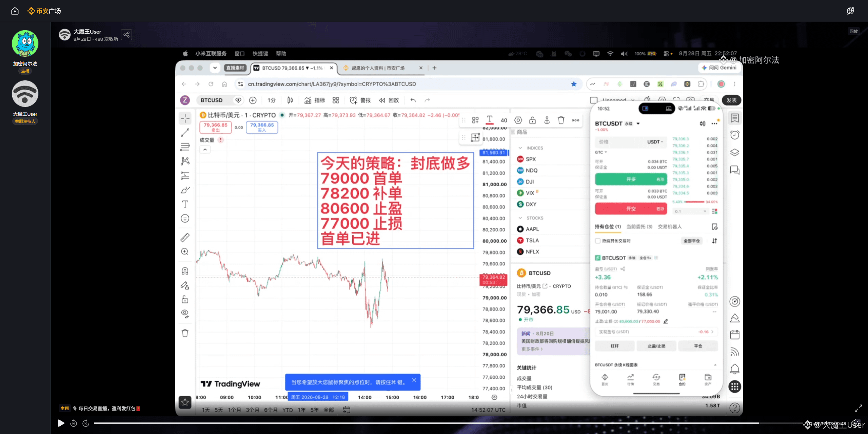Viewport: 868px width, 434px height.
Task: Activate the zoom in tool
Action: 185,251
